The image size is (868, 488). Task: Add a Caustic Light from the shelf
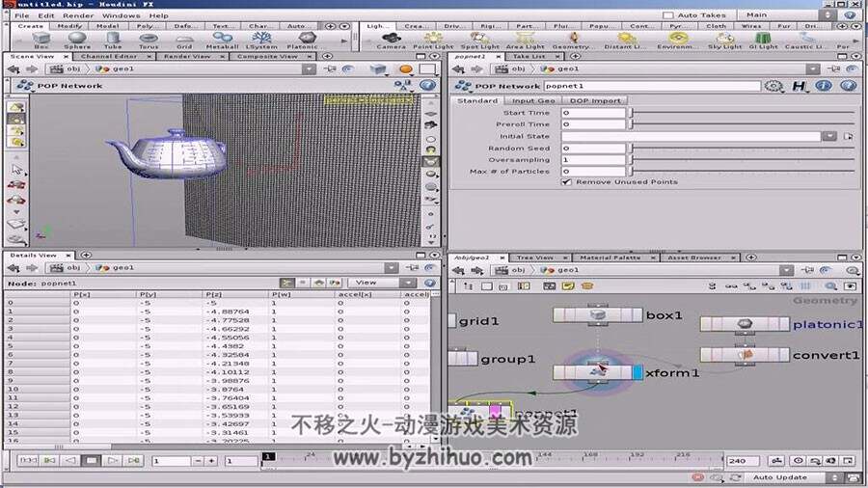pyautogui.click(x=805, y=41)
